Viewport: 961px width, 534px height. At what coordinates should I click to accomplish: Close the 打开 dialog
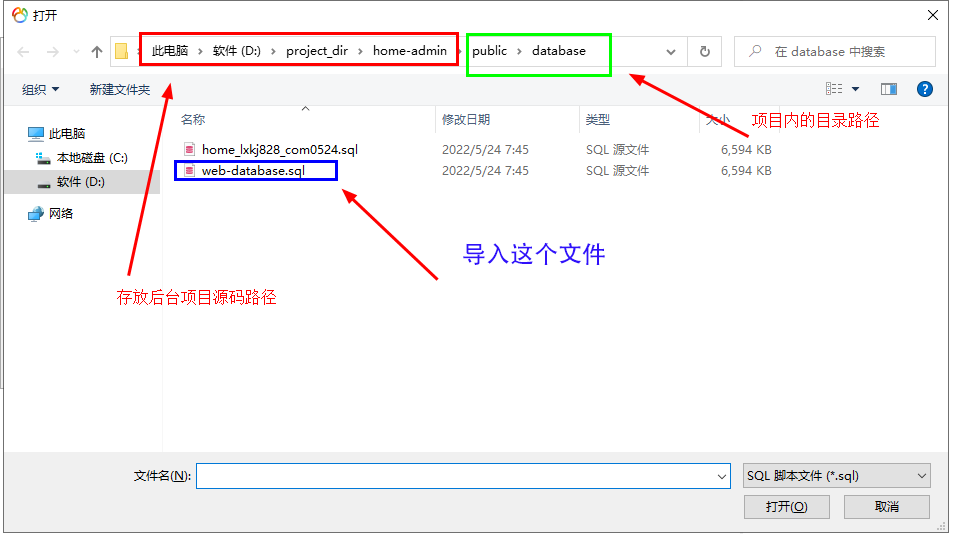[932, 15]
